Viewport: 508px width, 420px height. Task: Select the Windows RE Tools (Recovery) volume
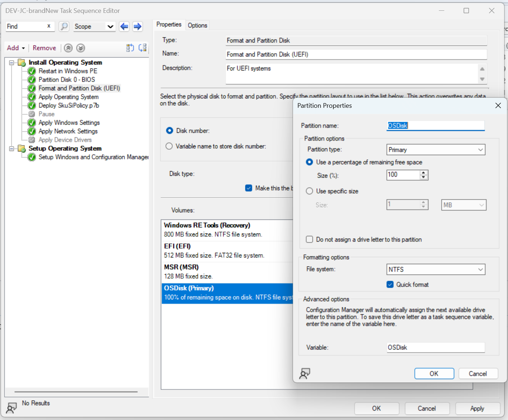(x=227, y=230)
